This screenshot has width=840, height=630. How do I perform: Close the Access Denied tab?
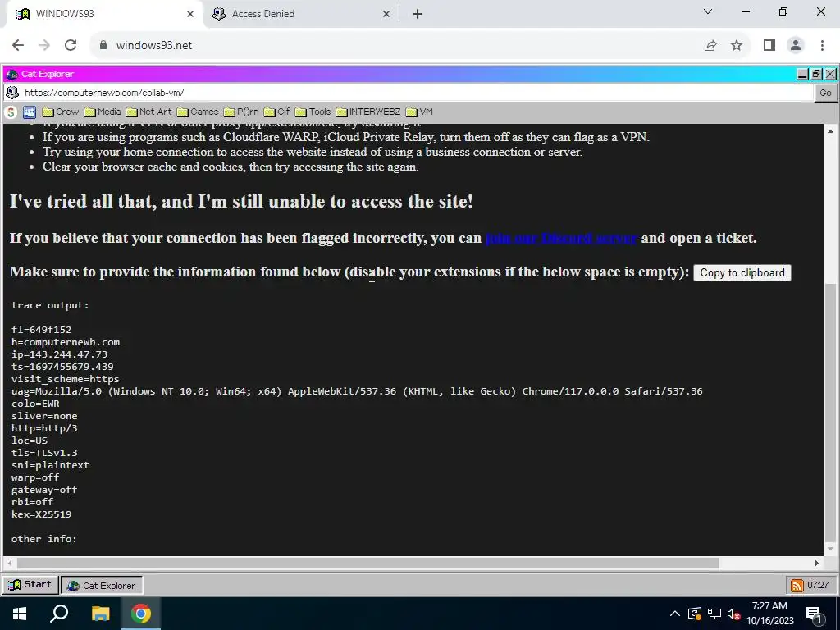pyautogui.click(x=386, y=15)
